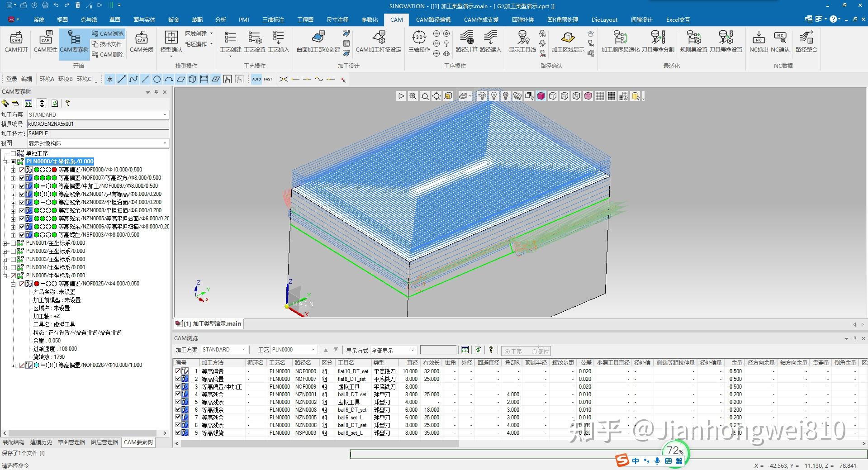
Task: Expand the PLN0001 tree node
Action: coord(5,243)
